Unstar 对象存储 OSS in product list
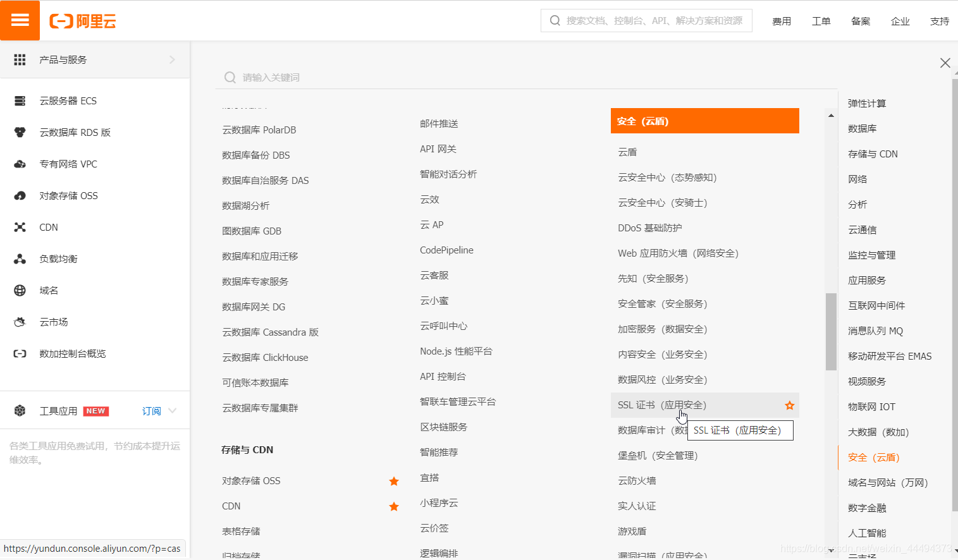The height and width of the screenshot is (560, 958). point(394,482)
